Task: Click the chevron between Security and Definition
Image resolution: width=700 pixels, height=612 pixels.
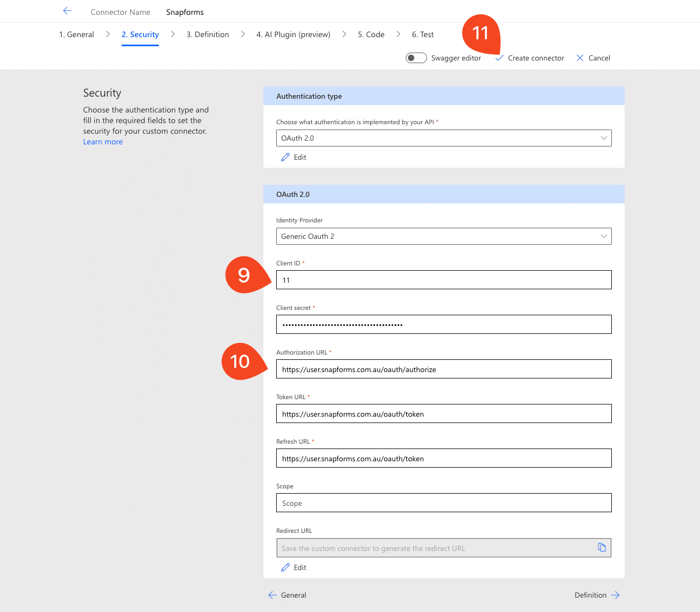Action: click(x=173, y=34)
